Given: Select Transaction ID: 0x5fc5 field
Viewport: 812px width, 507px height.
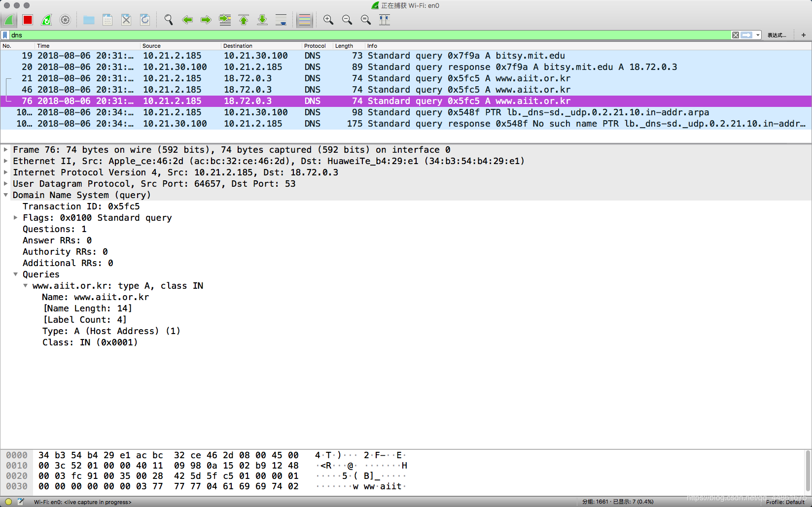Looking at the screenshot, I should point(81,206).
